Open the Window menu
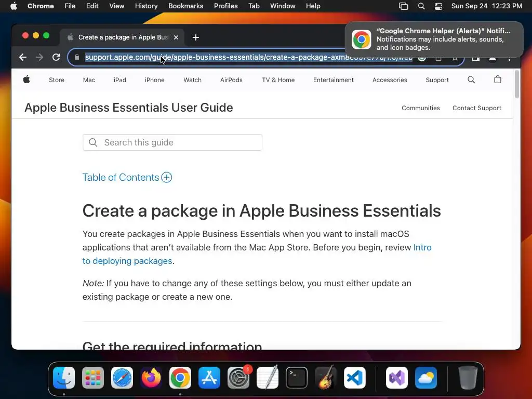This screenshot has width=532, height=399. coord(283,6)
